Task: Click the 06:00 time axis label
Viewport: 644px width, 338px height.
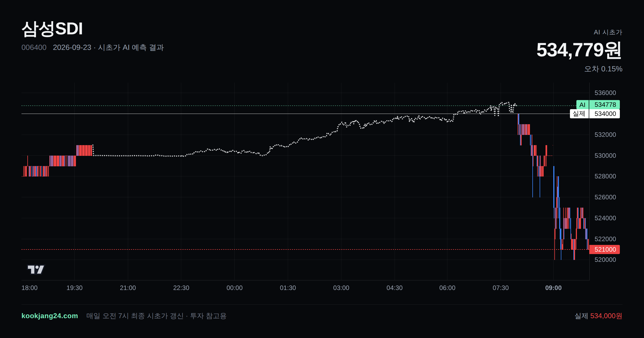Action: coord(447,288)
